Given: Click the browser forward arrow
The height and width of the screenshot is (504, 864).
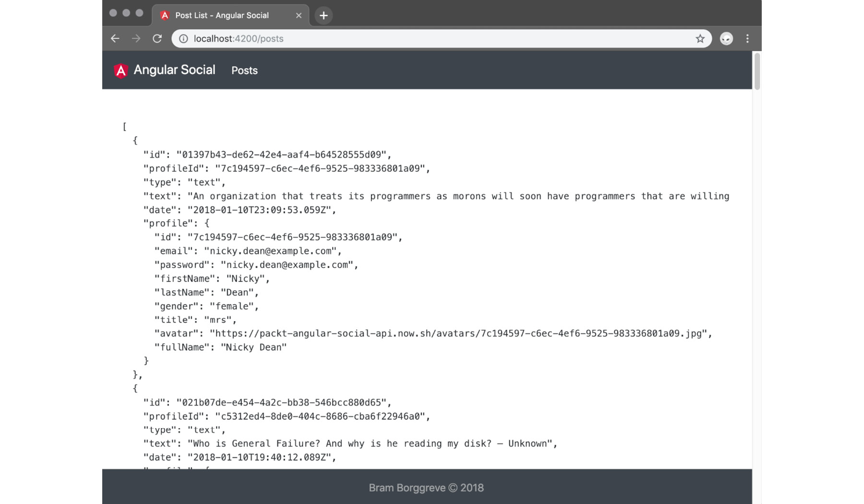Looking at the screenshot, I should 136,38.
